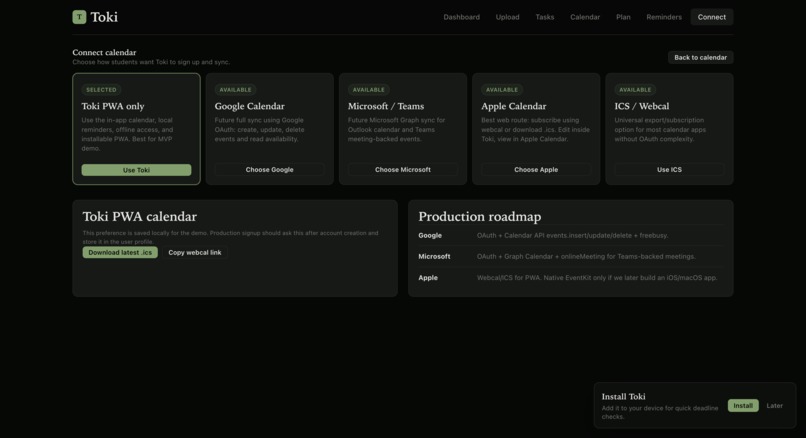
Task: Click the Use ICS button
Action: [669, 170]
